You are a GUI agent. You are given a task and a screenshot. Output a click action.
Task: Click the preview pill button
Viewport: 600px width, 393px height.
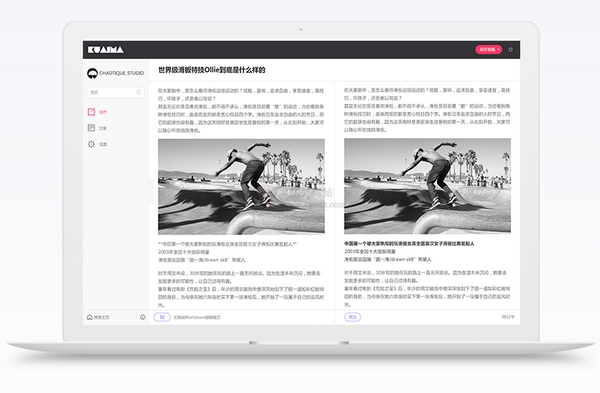click(352, 317)
